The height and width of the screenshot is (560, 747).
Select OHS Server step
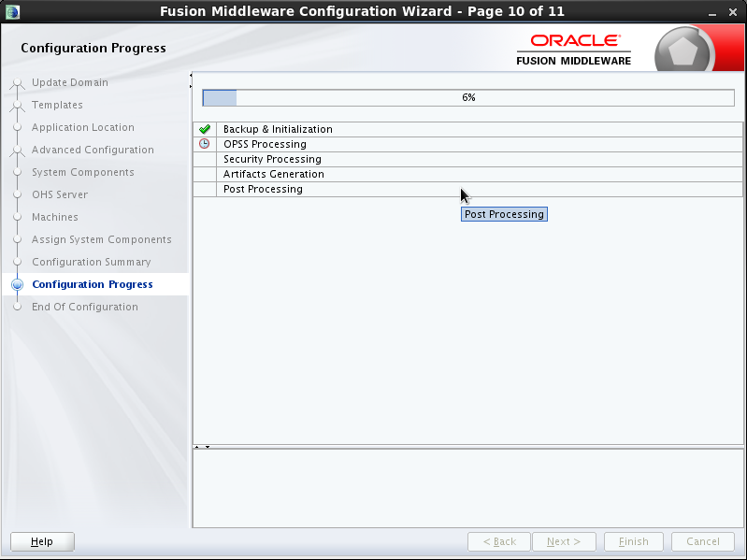click(60, 194)
